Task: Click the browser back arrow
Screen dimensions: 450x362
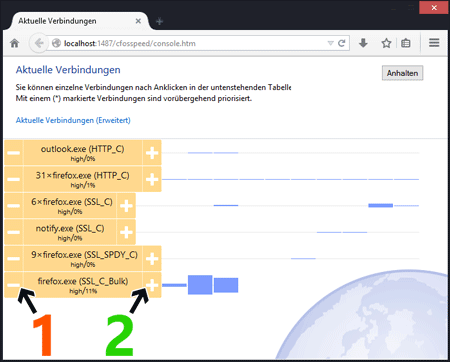Action: pyautogui.click(x=39, y=43)
